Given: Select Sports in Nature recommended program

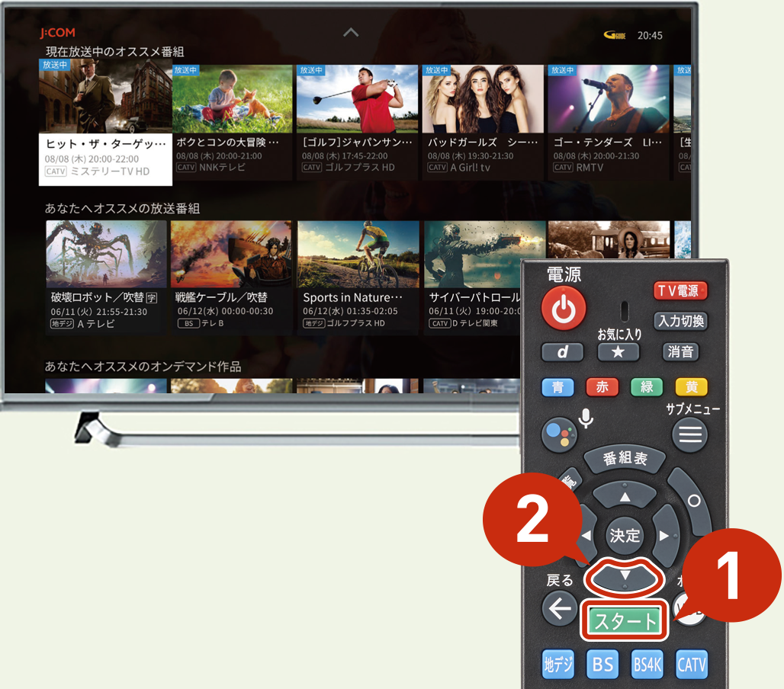Looking at the screenshot, I should (x=358, y=277).
